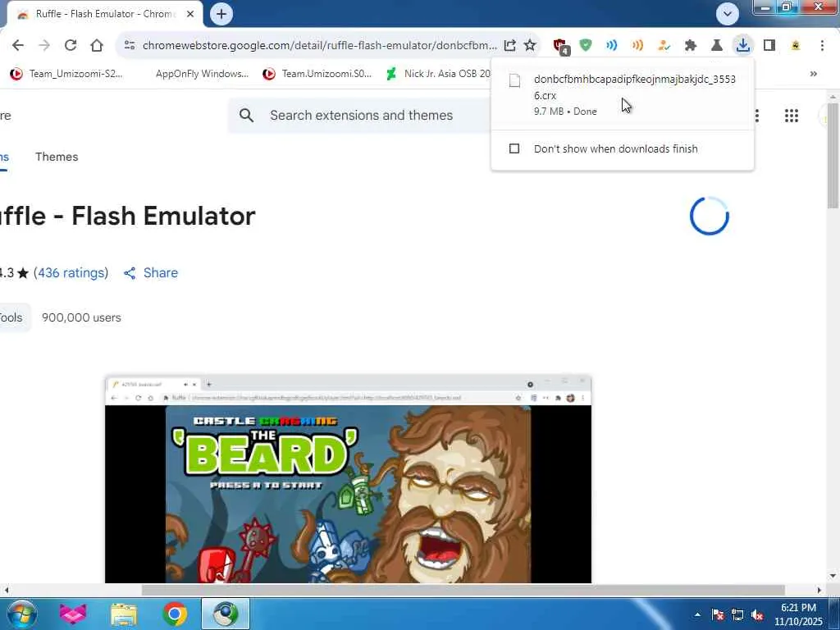Open the Action Center flag icon
The height and width of the screenshot is (630, 840).
(x=717, y=614)
